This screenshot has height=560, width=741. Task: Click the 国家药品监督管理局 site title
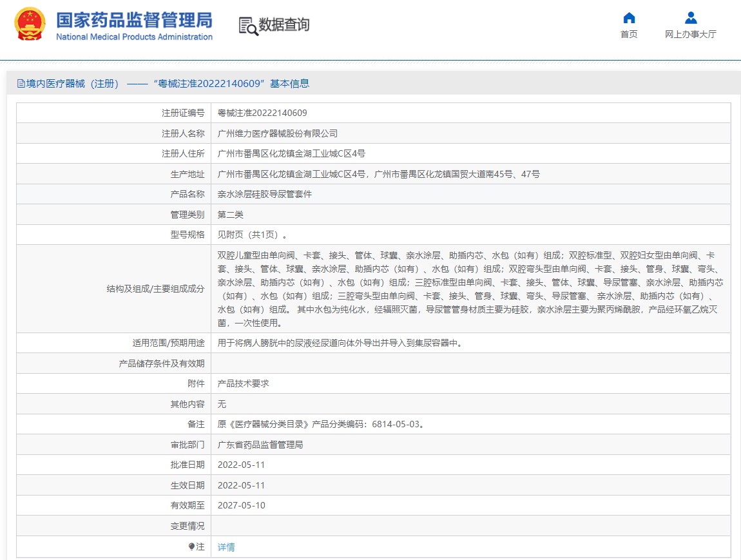134,19
